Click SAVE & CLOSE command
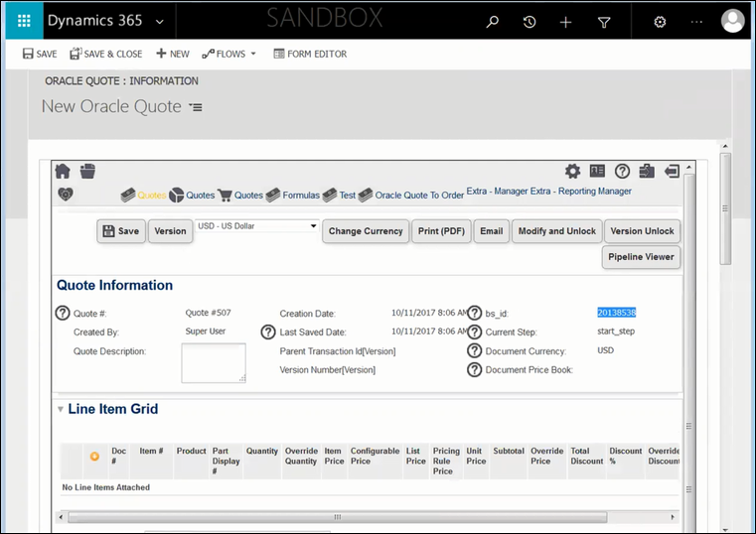 click(x=106, y=54)
